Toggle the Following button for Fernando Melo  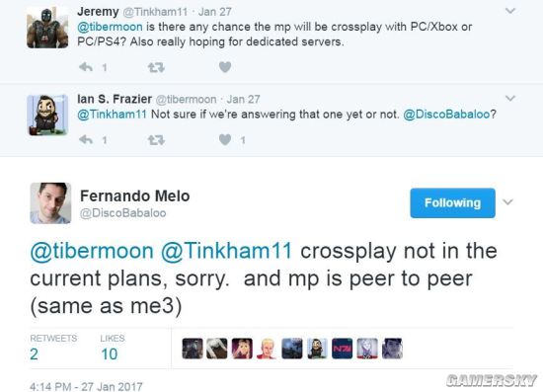(x=452, y=203)
